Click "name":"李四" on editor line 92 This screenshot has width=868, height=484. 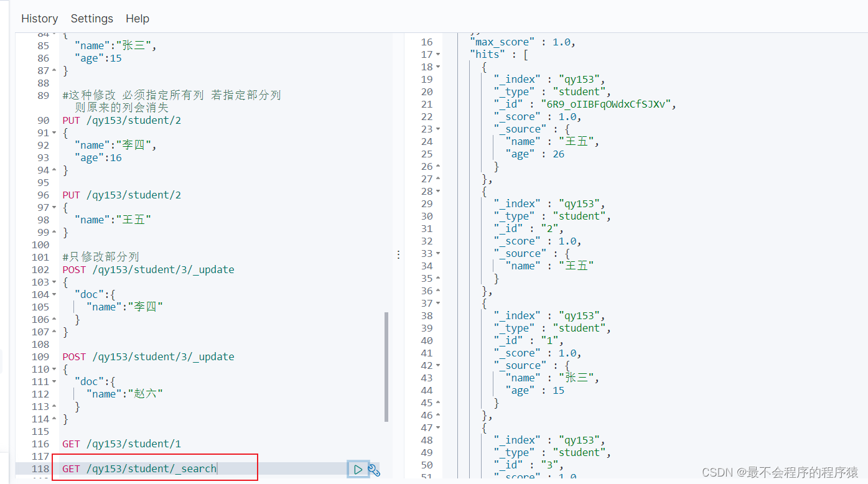pos(116,145)
